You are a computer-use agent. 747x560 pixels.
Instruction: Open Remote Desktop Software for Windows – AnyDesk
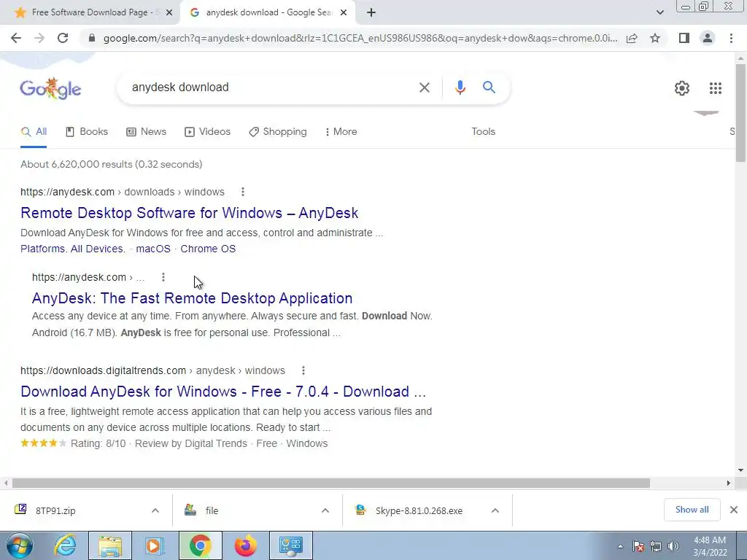189,213
